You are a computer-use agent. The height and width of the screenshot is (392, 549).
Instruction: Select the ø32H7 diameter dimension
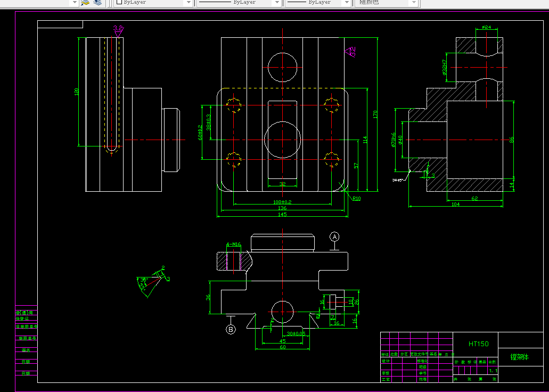[445, 67]
